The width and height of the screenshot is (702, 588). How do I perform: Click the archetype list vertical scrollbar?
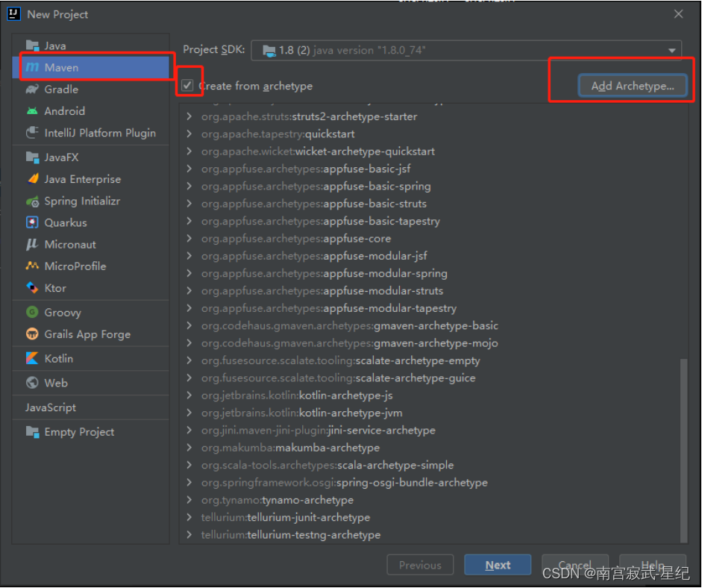click(683, 450)
